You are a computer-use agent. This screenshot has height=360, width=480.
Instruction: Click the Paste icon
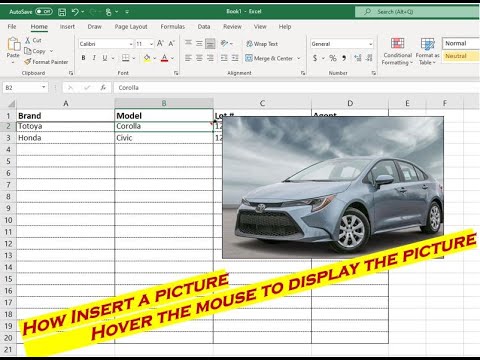coord(13,44)
